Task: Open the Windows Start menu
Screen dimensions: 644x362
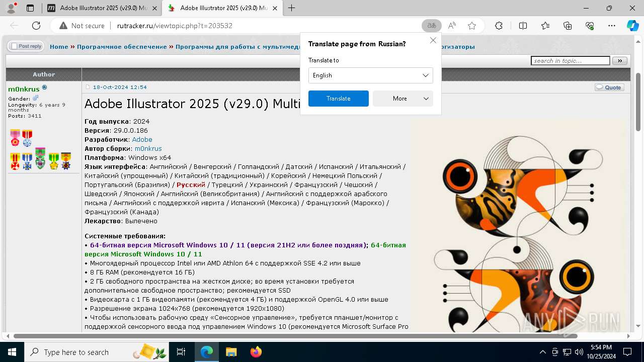Action: coord(12,352)
